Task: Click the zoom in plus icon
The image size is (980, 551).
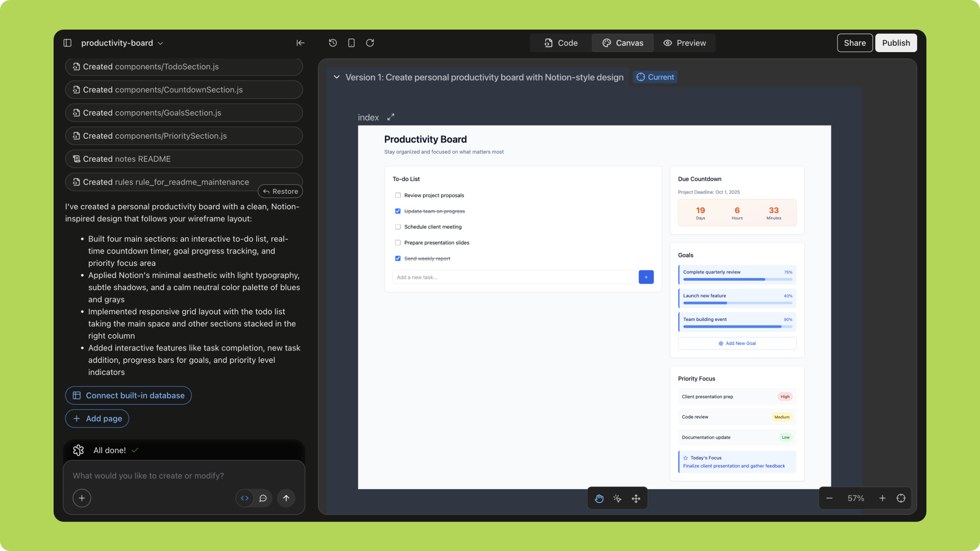Action: click(883, 498)
